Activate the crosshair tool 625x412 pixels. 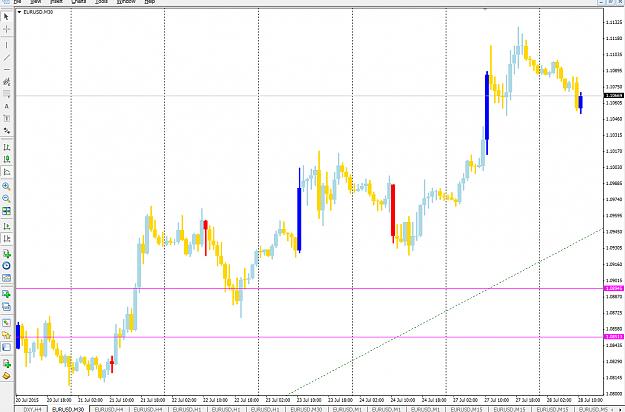[6, 29]
